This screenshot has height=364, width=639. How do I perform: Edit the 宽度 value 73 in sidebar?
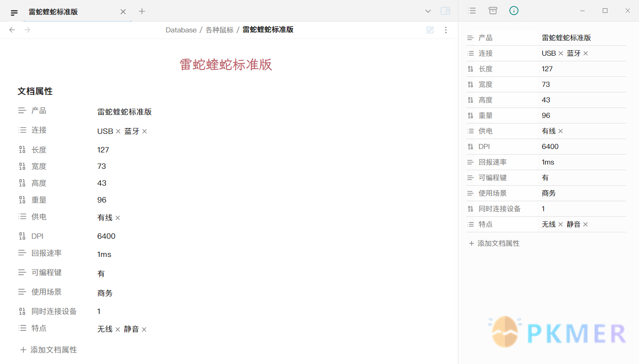pos(546,85)
